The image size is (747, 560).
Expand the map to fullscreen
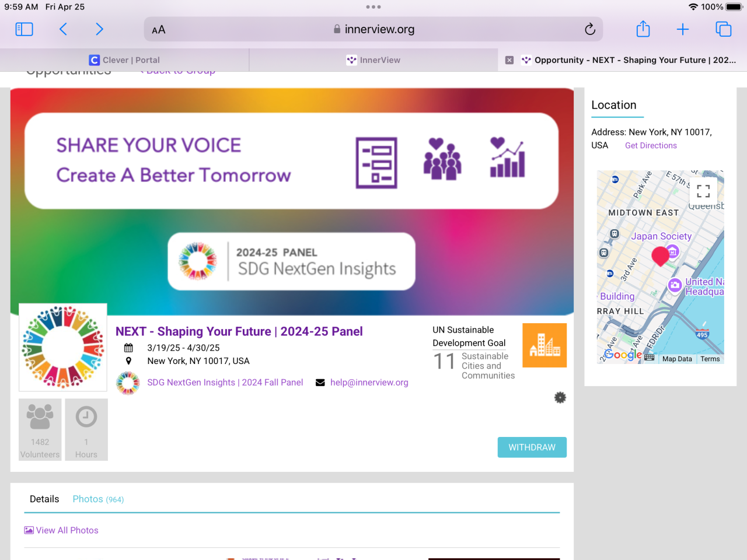[x=703, y=191]
